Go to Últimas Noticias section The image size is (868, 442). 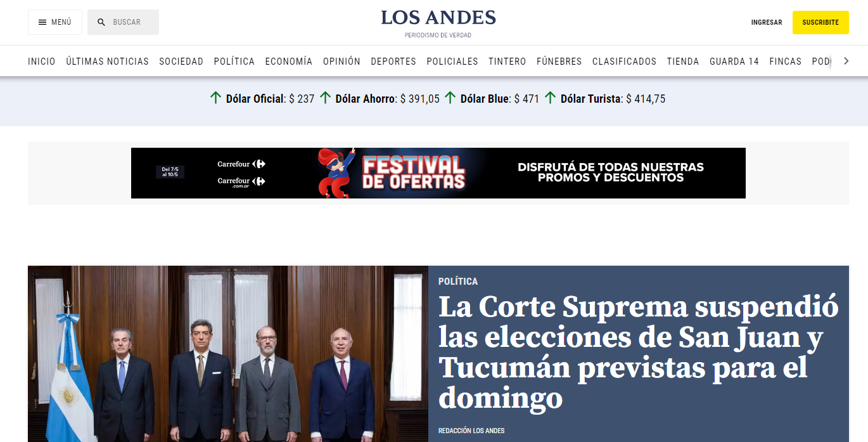[x=107, y=62]
